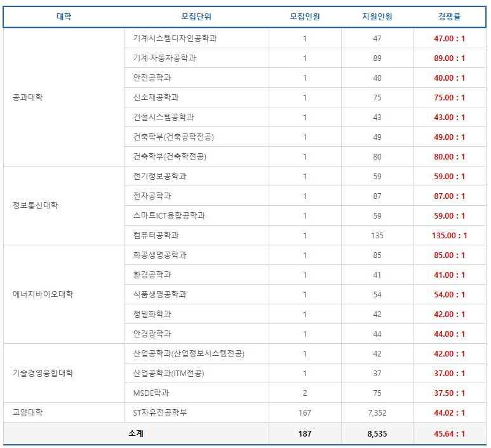This screenshot has width=491, height=448.
Task: Click recruitment number 167
Action: point(305,413)
